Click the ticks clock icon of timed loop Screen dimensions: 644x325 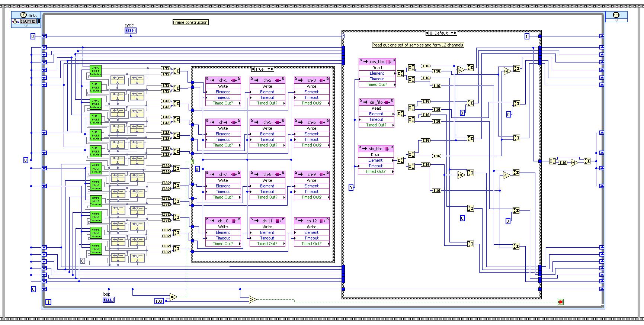click(23, 15)
